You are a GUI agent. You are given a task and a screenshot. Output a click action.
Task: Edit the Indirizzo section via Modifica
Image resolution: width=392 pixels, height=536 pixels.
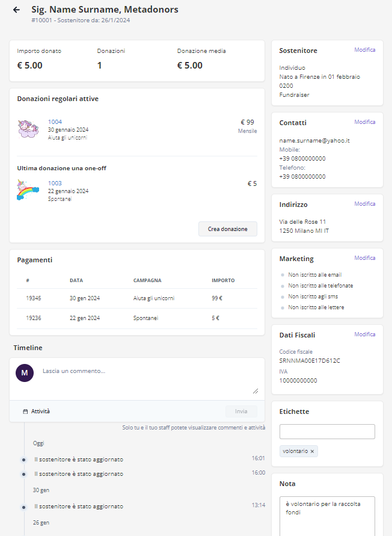[364, 204]
